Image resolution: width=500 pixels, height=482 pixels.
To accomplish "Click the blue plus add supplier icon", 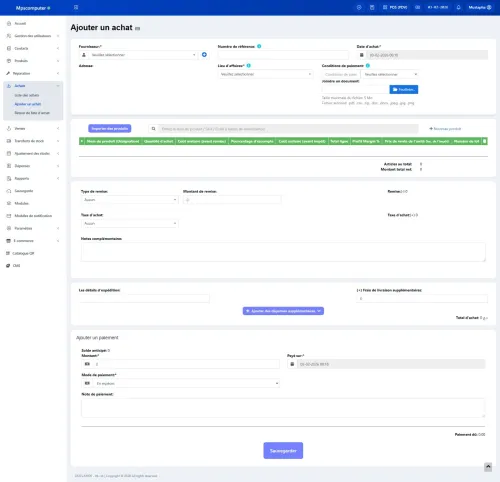I will [x=204, y=55].
